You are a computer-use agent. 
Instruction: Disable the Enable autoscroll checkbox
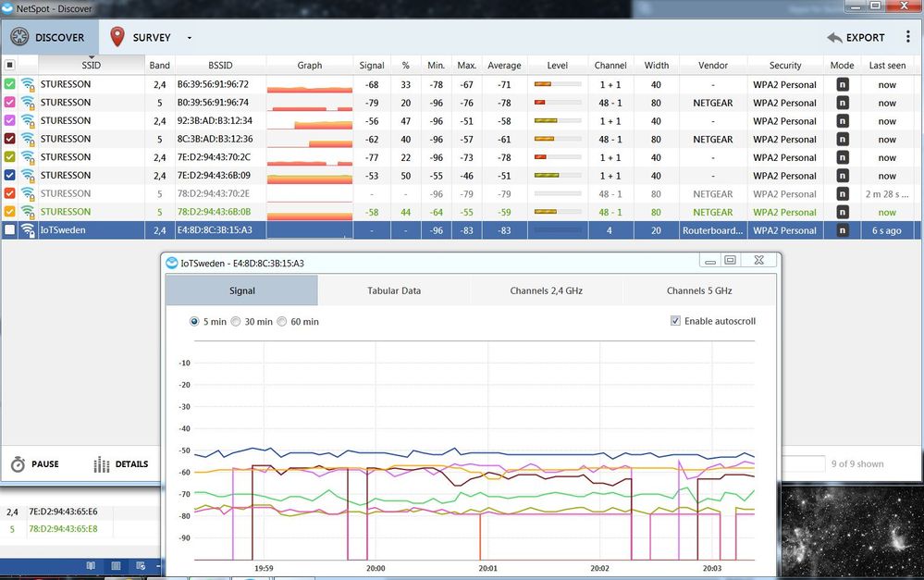(x=675, y=321)
